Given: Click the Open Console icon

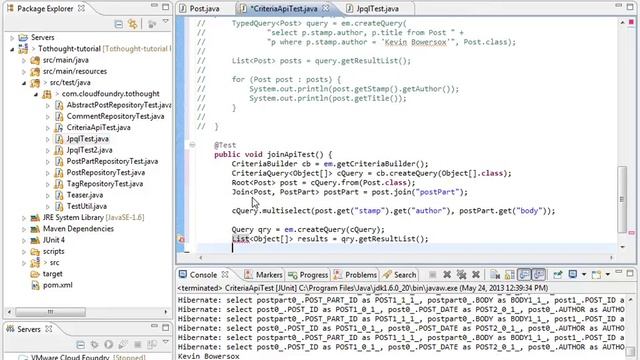Looking at the screenshot, I should 596,275.
